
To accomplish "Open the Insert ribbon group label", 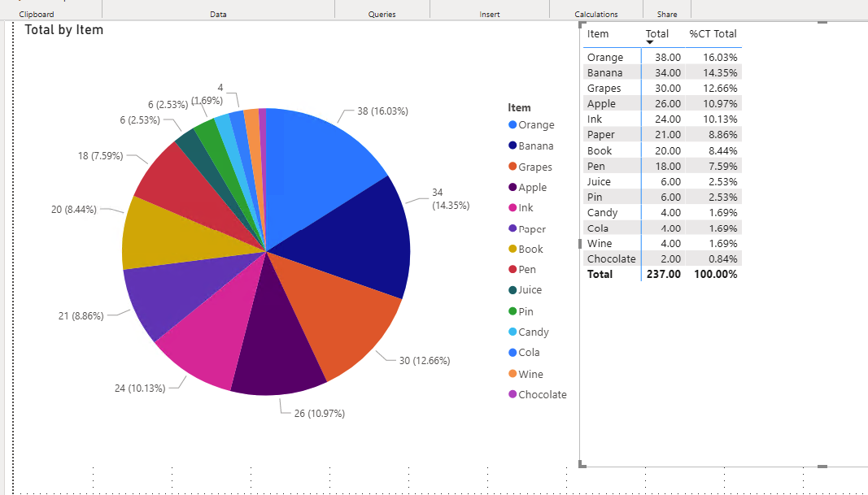I will point(490,15).
